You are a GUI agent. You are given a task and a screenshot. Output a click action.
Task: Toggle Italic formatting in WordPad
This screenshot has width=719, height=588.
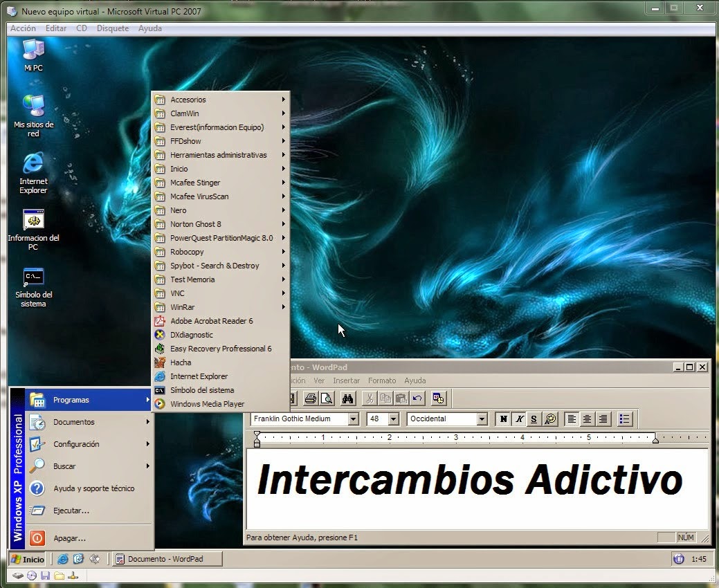pos(519,419)
